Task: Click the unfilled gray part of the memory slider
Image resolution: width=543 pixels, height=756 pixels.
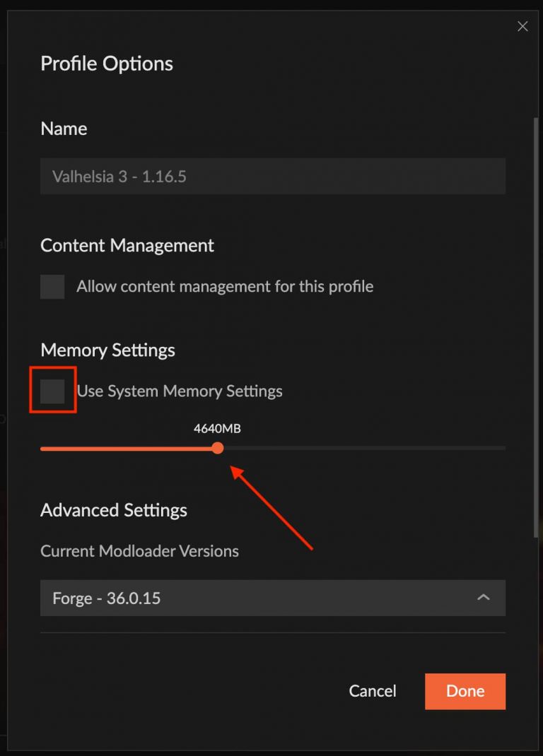Action: [364, 448]
